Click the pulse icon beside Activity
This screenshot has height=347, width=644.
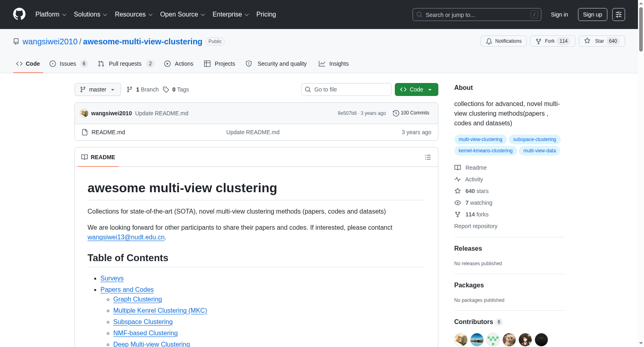(458, 179)
